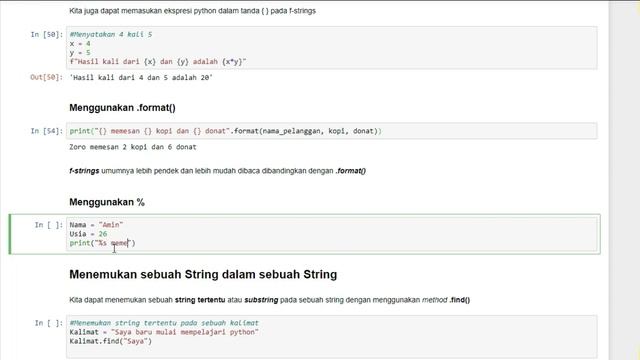640x360 pixels.
Task: Select the In [50] code cell
Action: (331, 48)
